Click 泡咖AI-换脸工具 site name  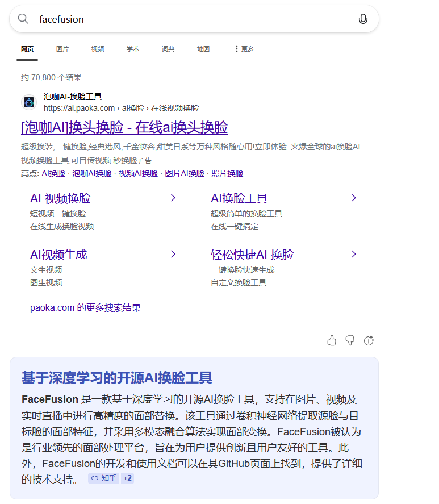point(73,97)
